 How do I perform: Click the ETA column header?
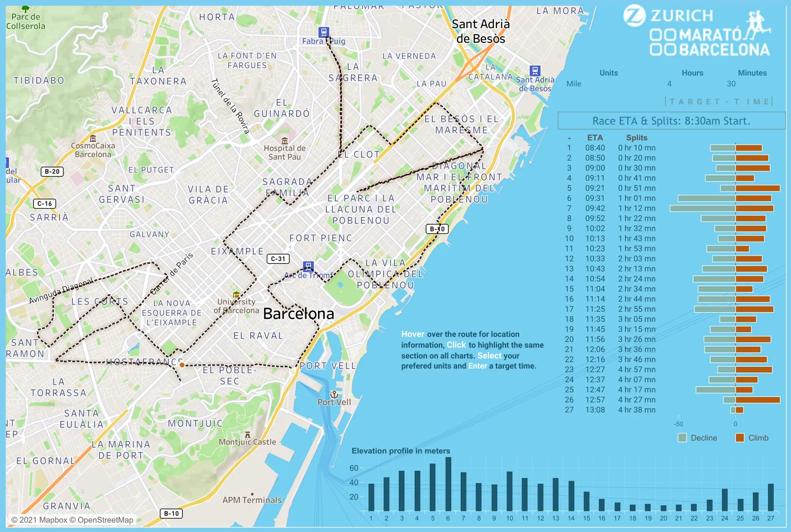click(595, 137)
